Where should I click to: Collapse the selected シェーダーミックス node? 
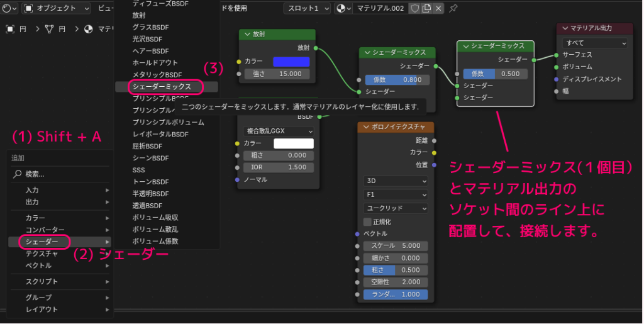click(x=466, y=46)
